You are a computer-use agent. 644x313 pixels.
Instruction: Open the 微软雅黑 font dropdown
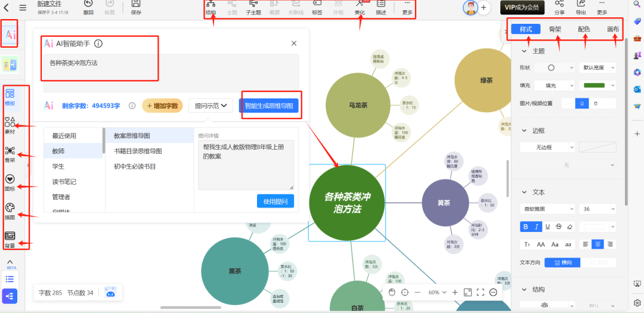point(547,209)
